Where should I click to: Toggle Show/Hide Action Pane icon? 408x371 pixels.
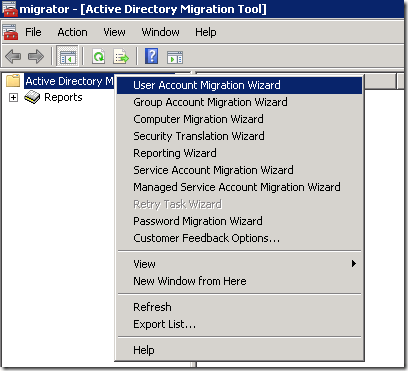point(175,57)
